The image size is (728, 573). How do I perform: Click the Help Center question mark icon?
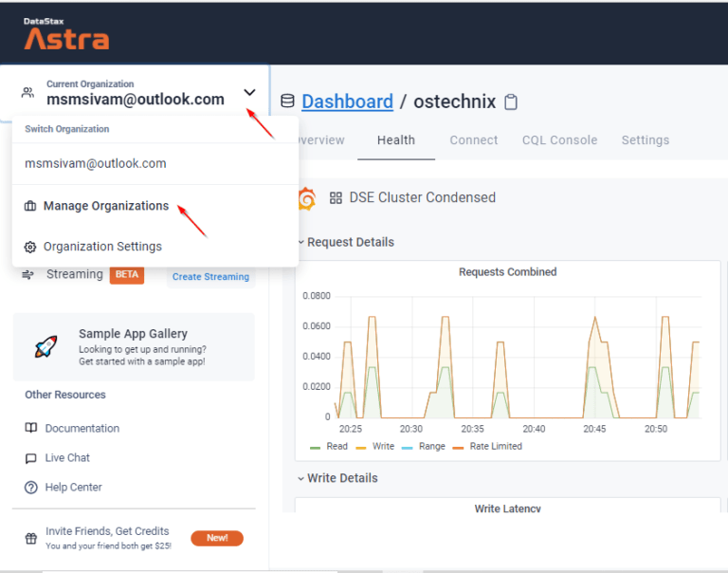point(31,488)
